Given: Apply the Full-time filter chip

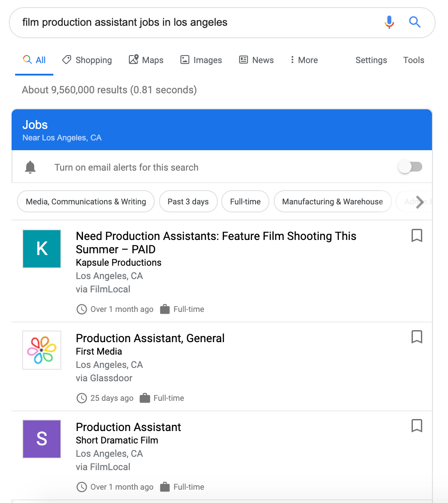Looking at the screenshot, I should [x=245, y=201].
